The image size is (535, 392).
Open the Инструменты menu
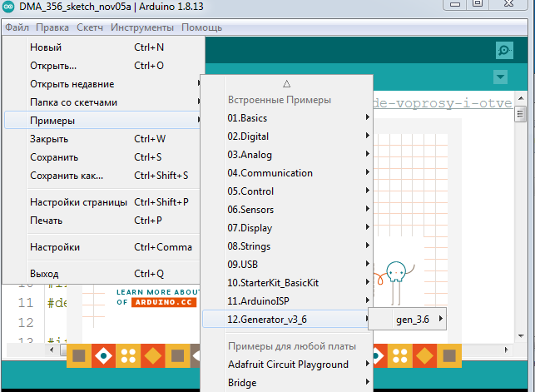coord(142,27)
